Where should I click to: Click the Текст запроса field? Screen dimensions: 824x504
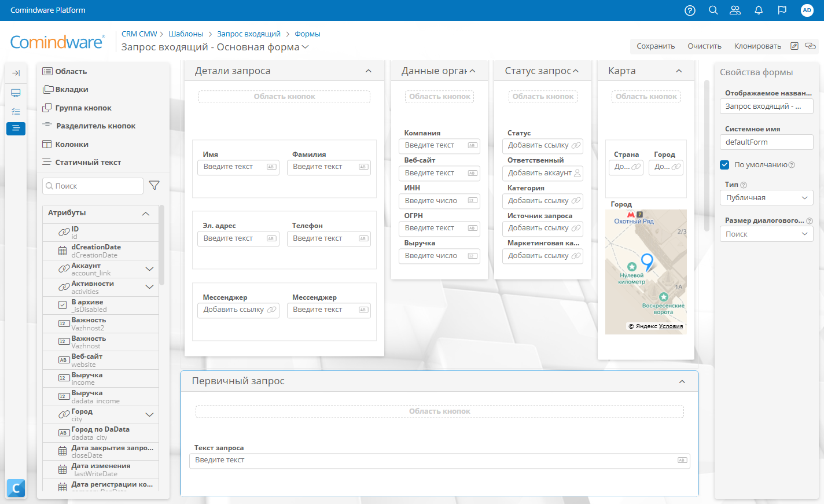pos(440,461)
